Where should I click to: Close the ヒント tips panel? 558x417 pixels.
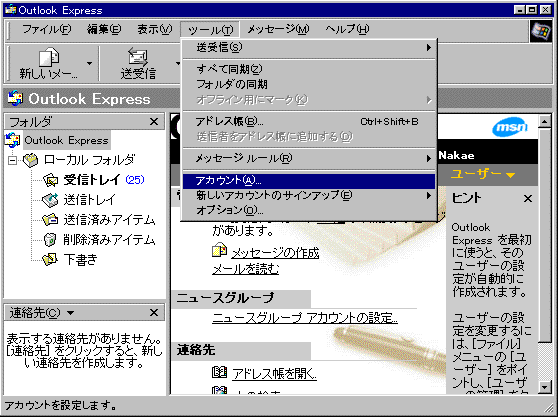(528, 199)
